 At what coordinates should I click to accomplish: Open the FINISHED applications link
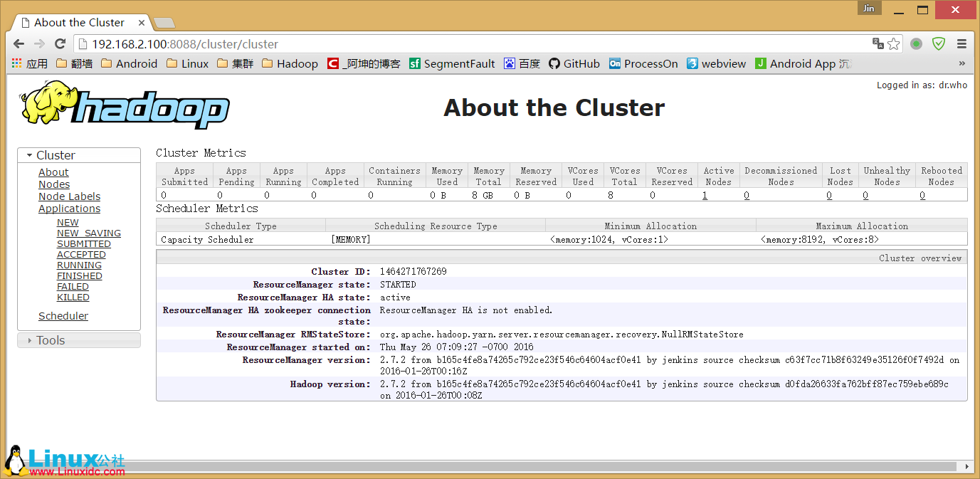[79, 275]
